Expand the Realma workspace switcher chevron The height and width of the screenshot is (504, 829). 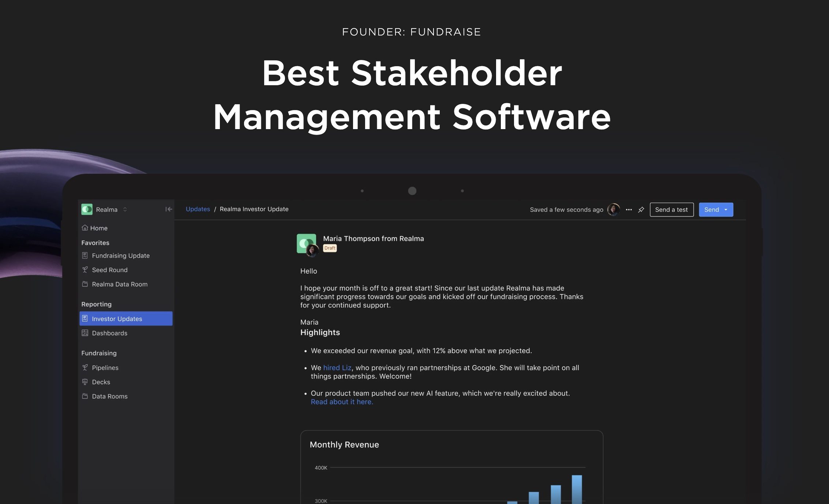click(125, 209)
